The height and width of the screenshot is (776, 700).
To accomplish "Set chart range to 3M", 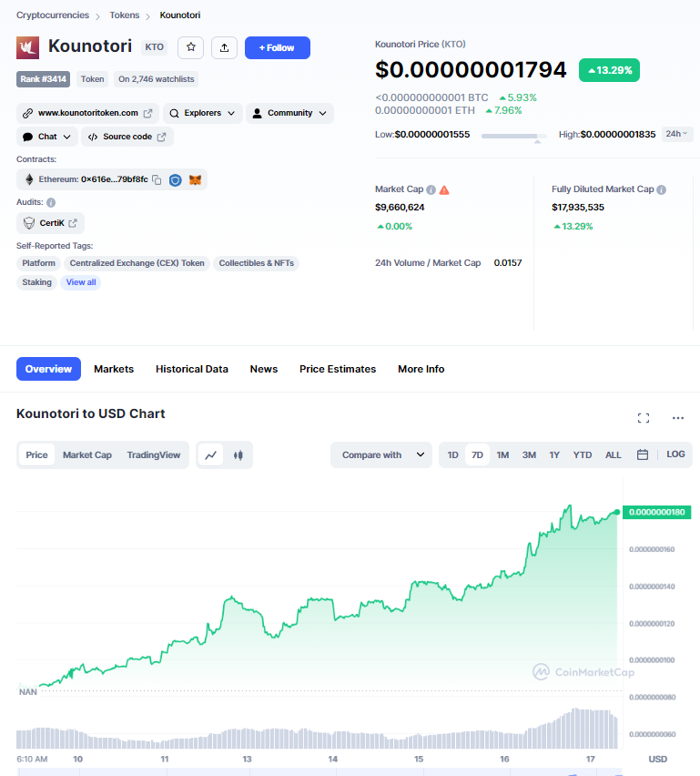I will 529,454.
